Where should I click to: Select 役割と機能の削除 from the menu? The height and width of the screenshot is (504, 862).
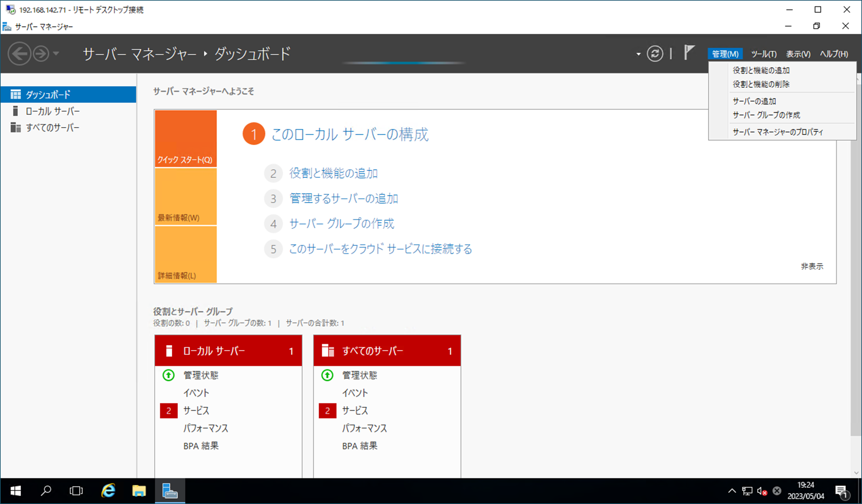(x=761, y=84)
